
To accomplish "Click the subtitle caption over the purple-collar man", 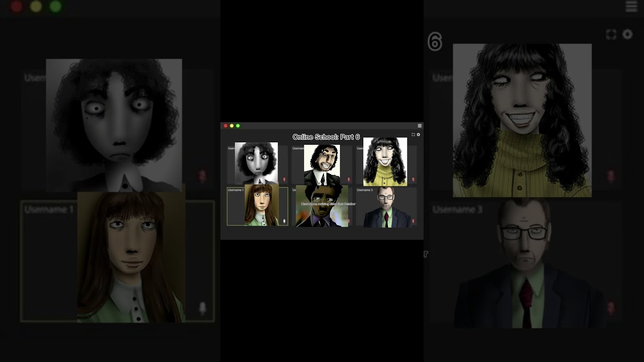I will (328, 204).
